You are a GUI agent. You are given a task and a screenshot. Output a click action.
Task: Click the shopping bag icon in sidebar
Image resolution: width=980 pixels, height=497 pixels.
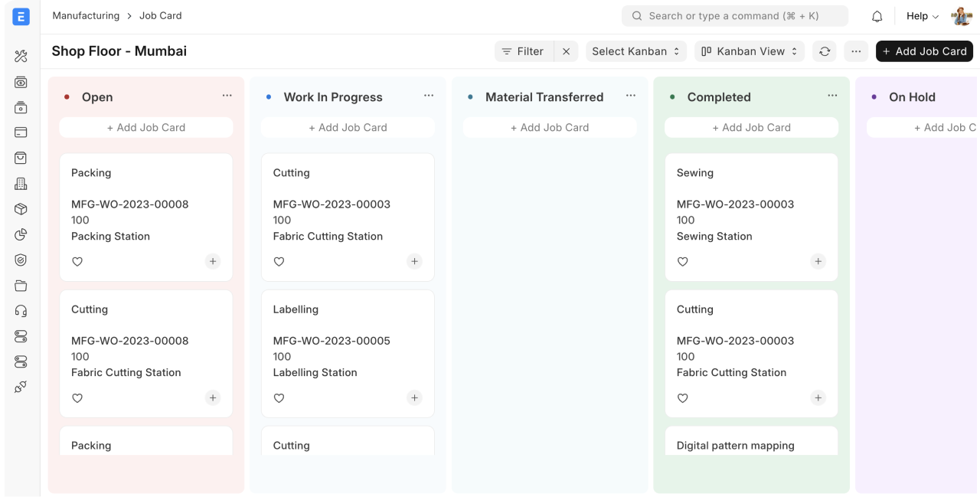click(21, 158)
